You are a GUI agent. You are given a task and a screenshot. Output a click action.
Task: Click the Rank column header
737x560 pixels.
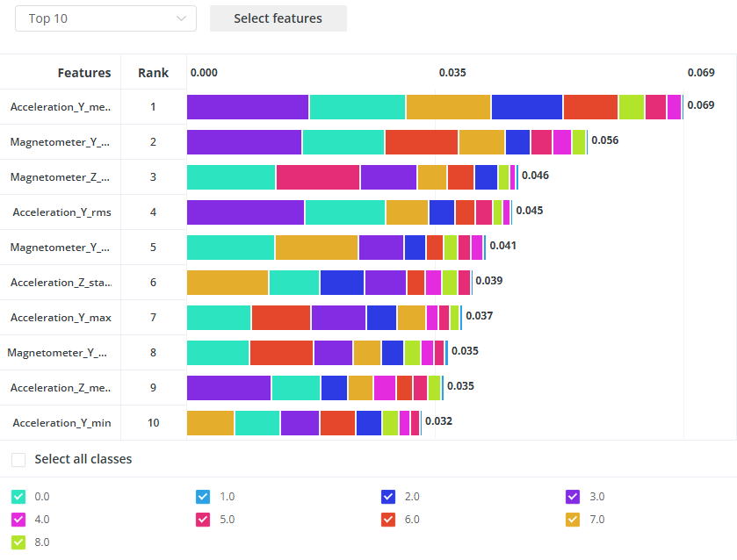point(153,73)
